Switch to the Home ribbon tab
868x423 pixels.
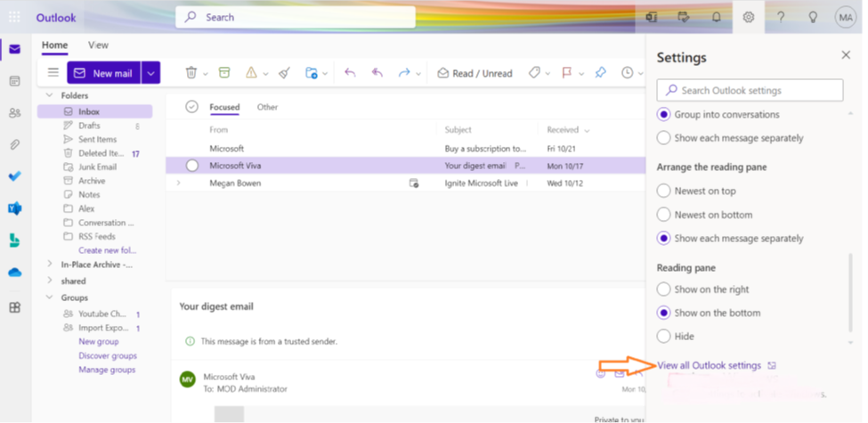pos(55,45)
